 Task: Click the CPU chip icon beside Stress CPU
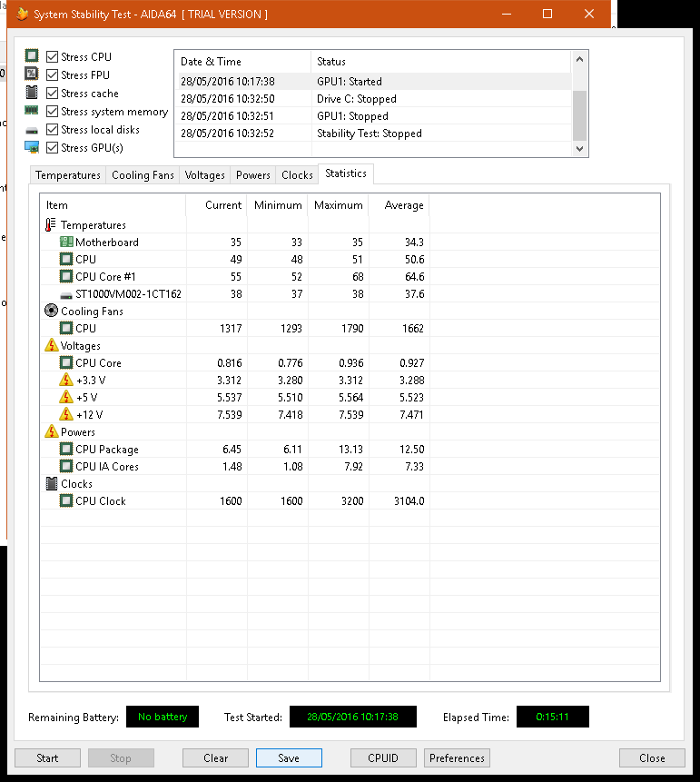pyautogui.click(x=32, y=55)
